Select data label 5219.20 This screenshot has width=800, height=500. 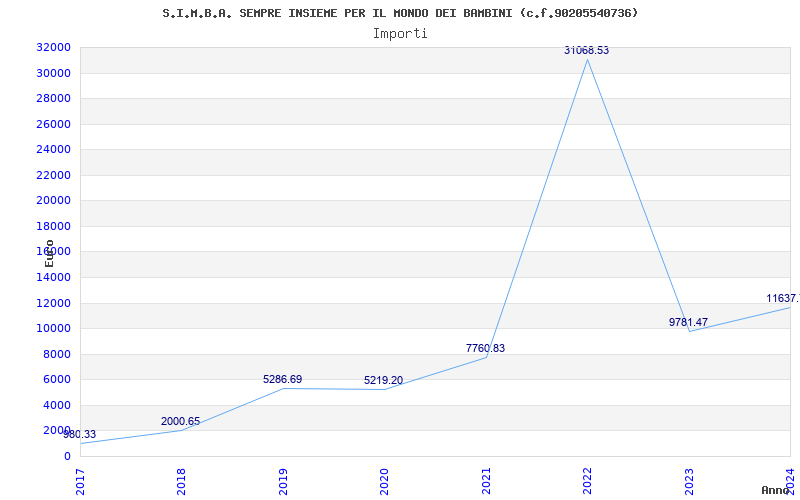pyautogui.click(x=383, y=381)
